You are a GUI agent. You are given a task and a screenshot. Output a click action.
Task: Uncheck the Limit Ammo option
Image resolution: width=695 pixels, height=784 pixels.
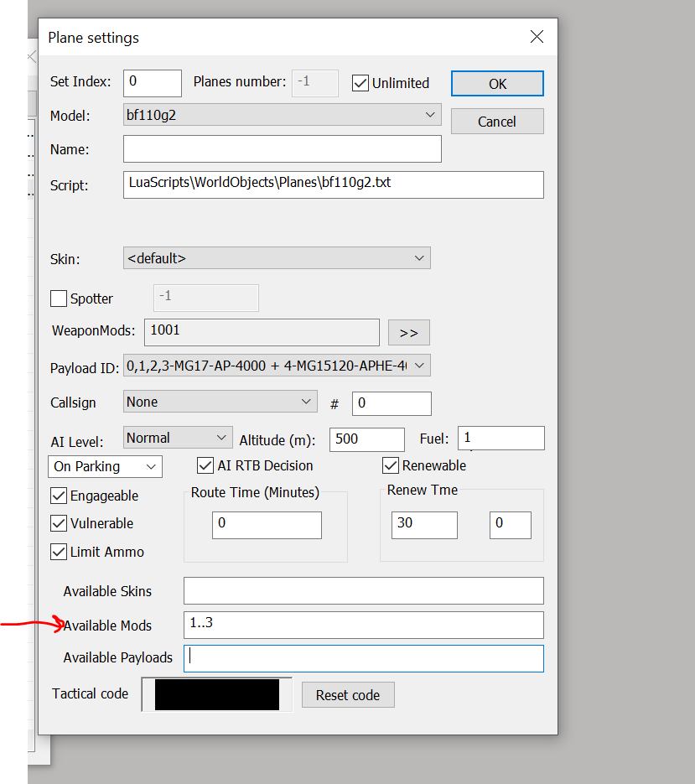(x=59, y=552)
